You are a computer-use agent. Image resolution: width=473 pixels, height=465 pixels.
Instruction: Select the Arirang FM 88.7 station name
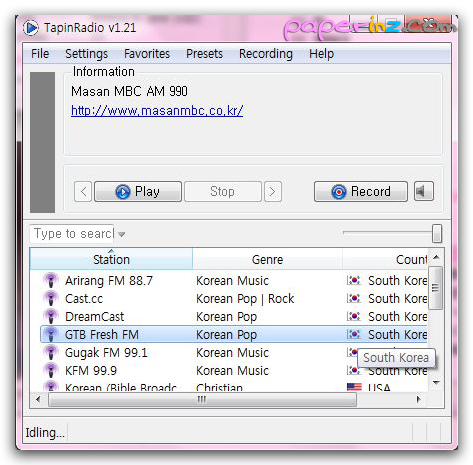109,280
